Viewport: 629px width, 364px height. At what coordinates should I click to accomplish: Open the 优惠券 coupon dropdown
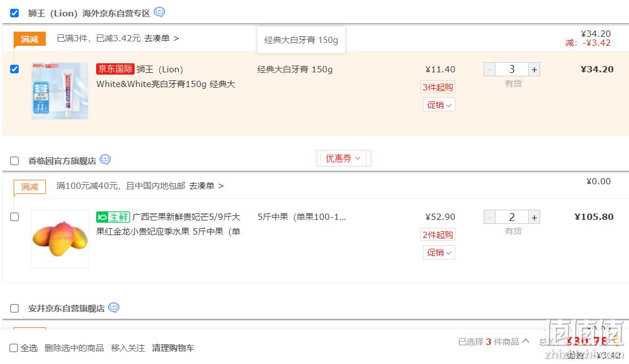[343, 158]
